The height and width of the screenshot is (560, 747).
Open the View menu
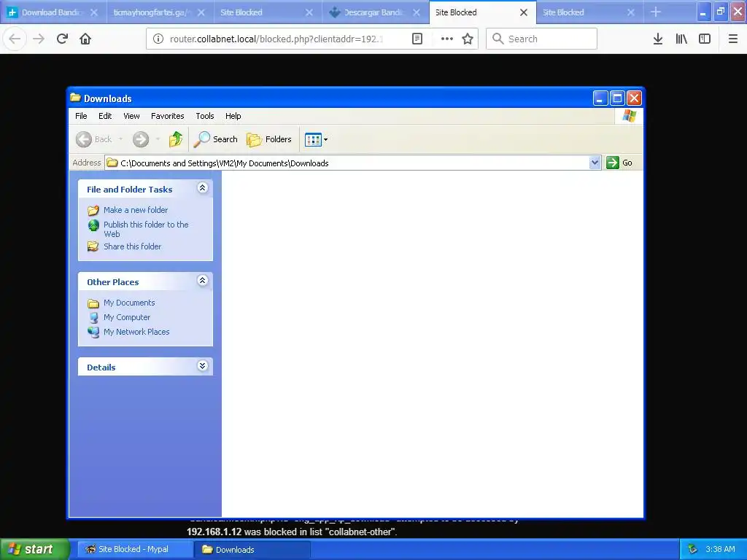131,116
